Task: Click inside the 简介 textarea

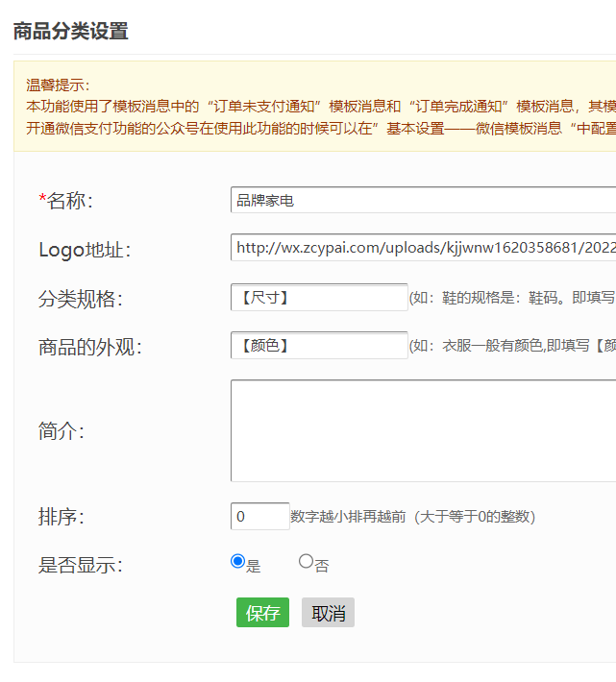Action: coord(423,430)
